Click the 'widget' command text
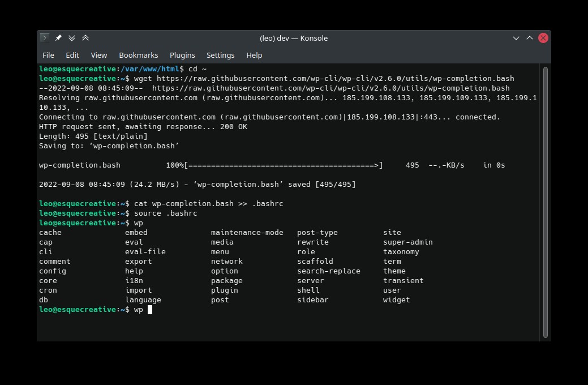 click(x=396, y=300)
